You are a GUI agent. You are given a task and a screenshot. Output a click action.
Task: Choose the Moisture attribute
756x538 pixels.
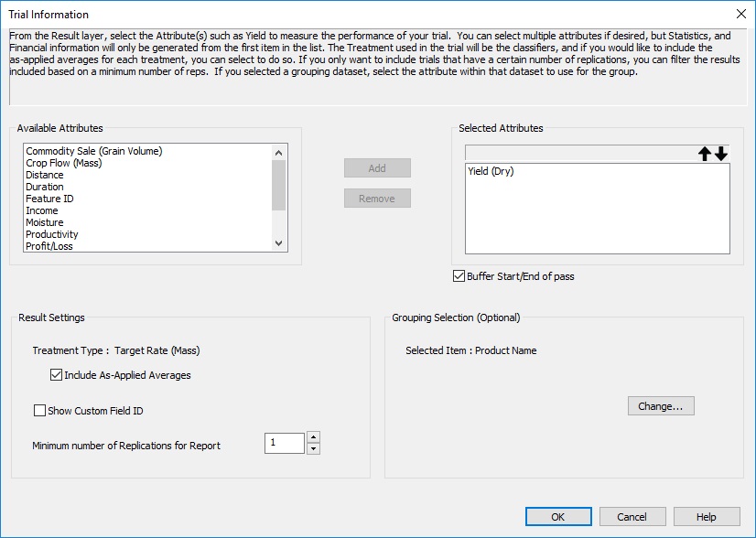[45, 222]
